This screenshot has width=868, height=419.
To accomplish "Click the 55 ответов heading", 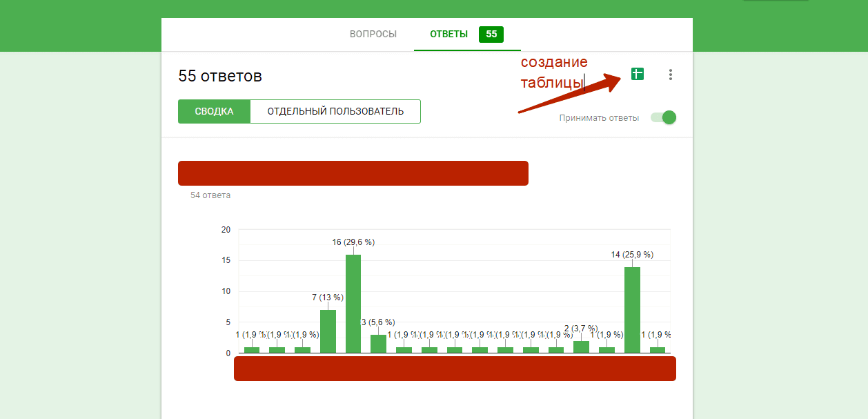I will [x=220, y=76].
